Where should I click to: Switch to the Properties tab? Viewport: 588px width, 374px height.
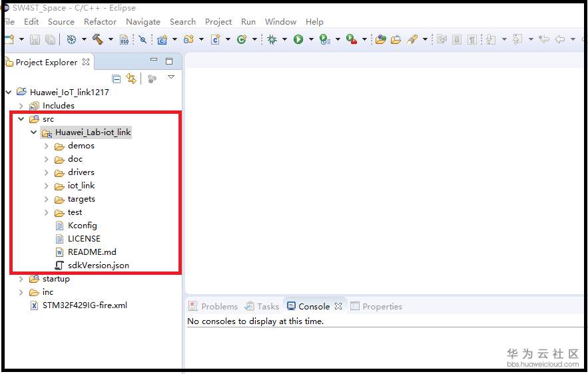[x=376, y=306]
